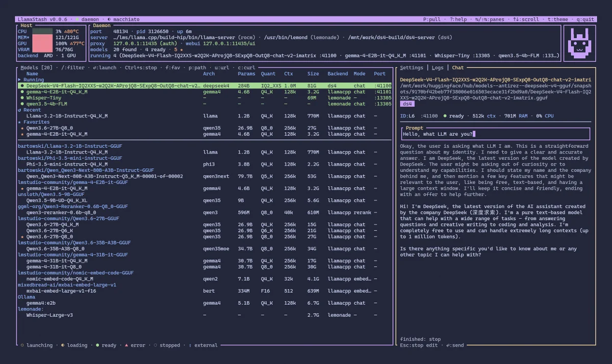
Task: Click the red error triangle legend icon
Action: [126, 345]
